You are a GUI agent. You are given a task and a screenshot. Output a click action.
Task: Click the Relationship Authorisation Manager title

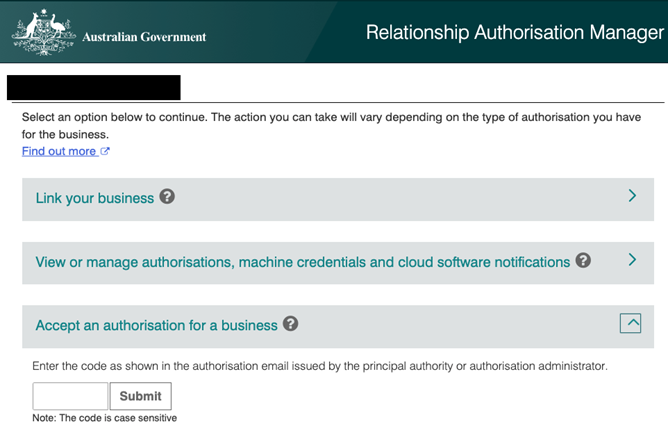click(515, 32)
